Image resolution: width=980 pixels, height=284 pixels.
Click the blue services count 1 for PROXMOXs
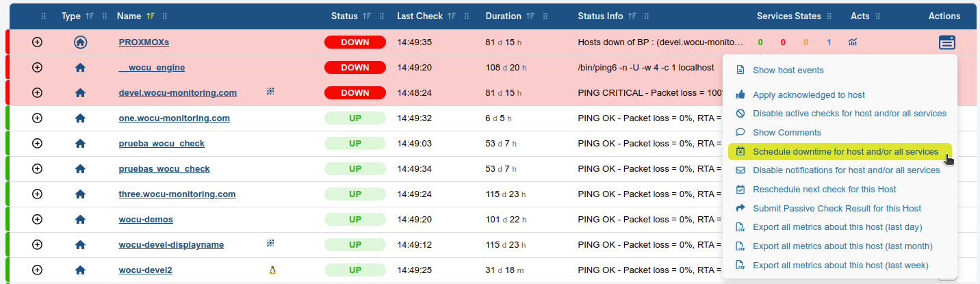point(829,42)
